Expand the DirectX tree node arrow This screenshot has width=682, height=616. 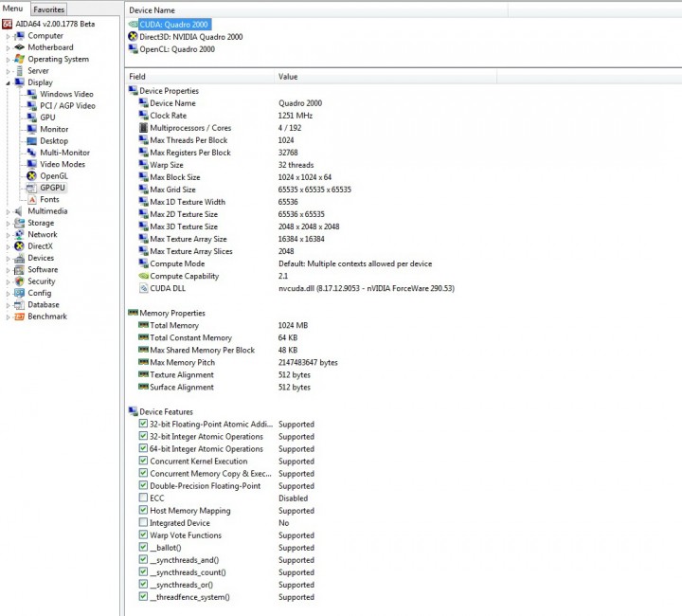tap(8, 247)
